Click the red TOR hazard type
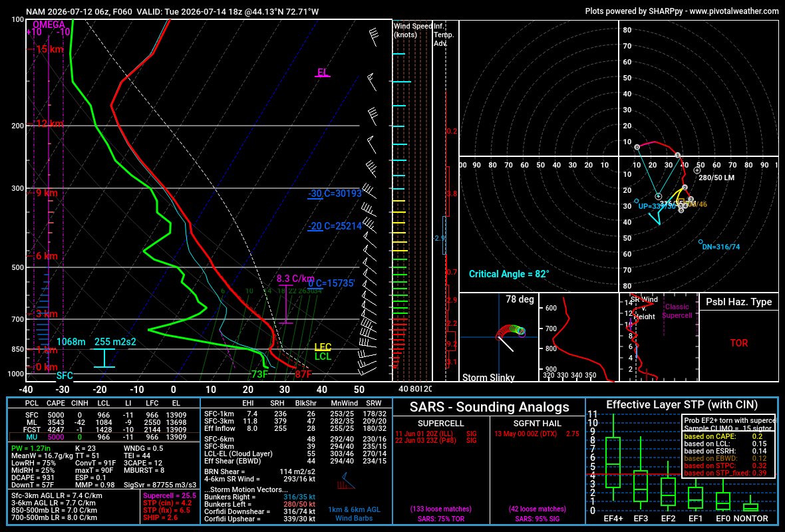Screen dimensions: 785x532 click(x=738, y=343)
